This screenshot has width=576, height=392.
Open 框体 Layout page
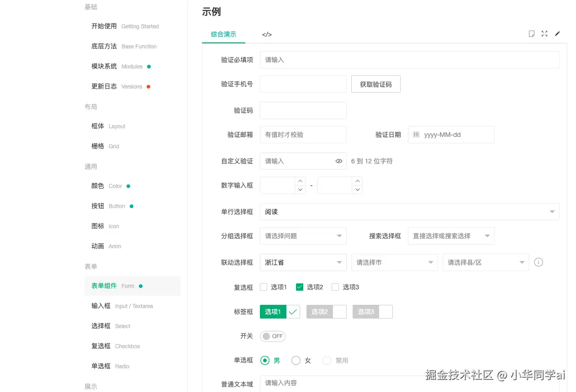(108, 126)
